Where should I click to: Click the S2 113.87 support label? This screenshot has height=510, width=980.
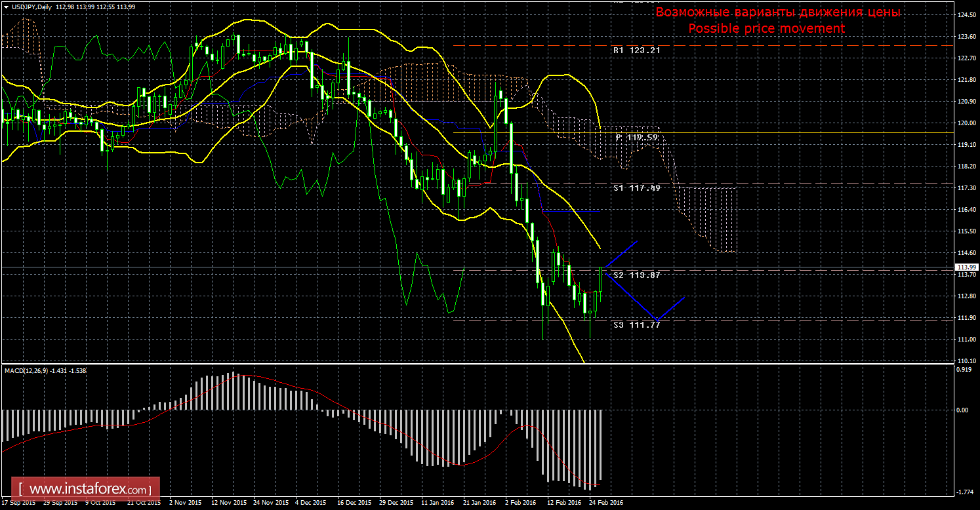point(636,275)
